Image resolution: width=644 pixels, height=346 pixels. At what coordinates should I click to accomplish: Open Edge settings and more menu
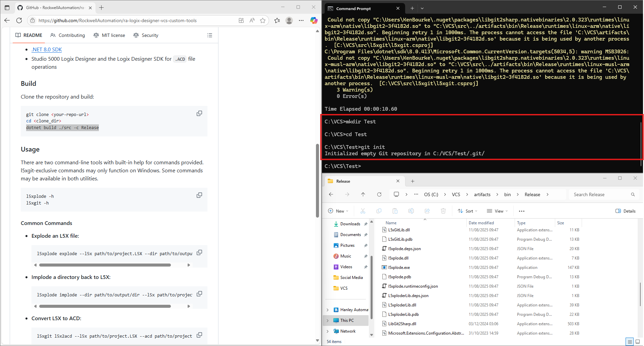301,20
